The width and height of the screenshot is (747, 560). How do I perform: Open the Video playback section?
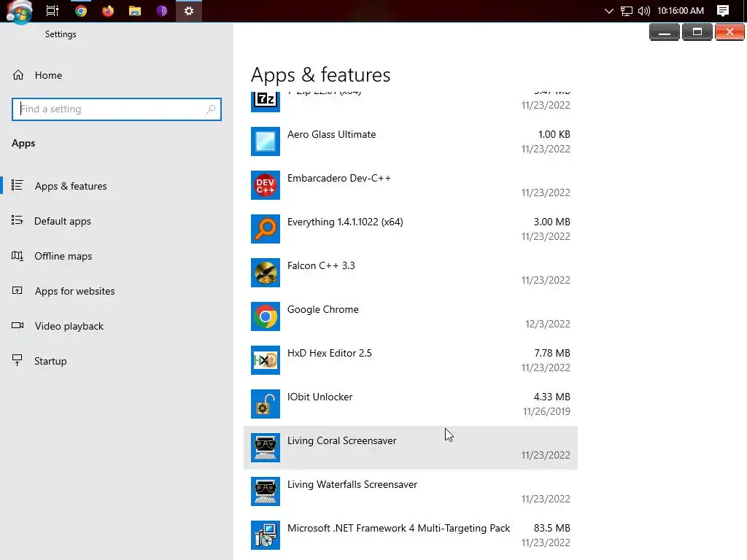point(69,326)
